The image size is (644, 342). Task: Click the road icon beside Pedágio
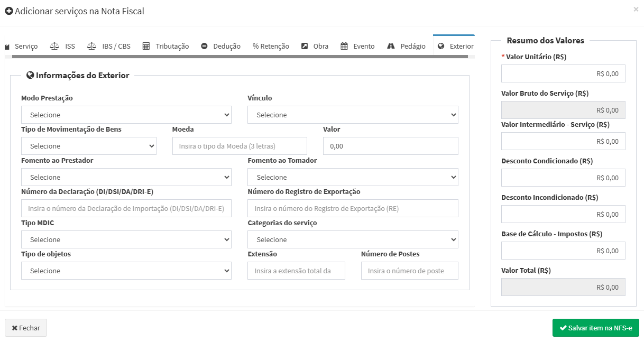tap(391, 46)
